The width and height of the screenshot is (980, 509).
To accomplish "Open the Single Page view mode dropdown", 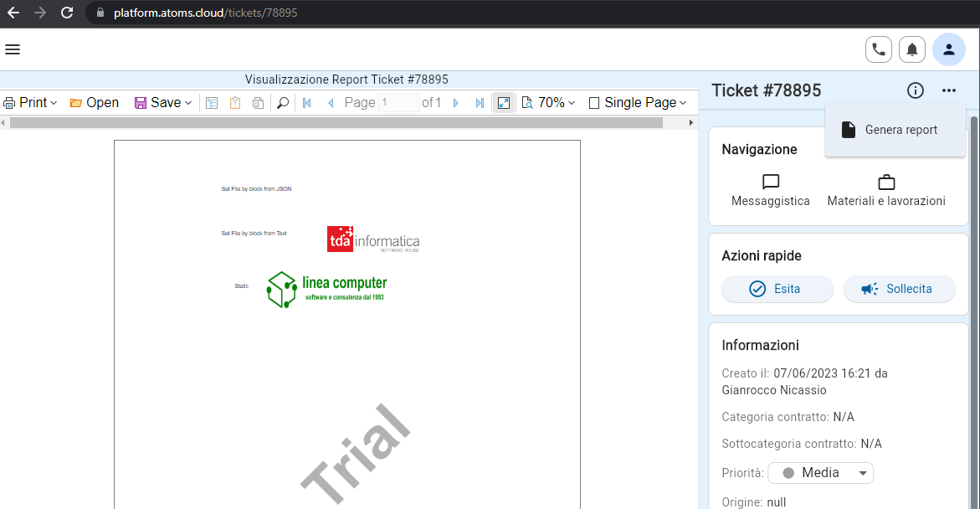I will click(x=638, y=102).
